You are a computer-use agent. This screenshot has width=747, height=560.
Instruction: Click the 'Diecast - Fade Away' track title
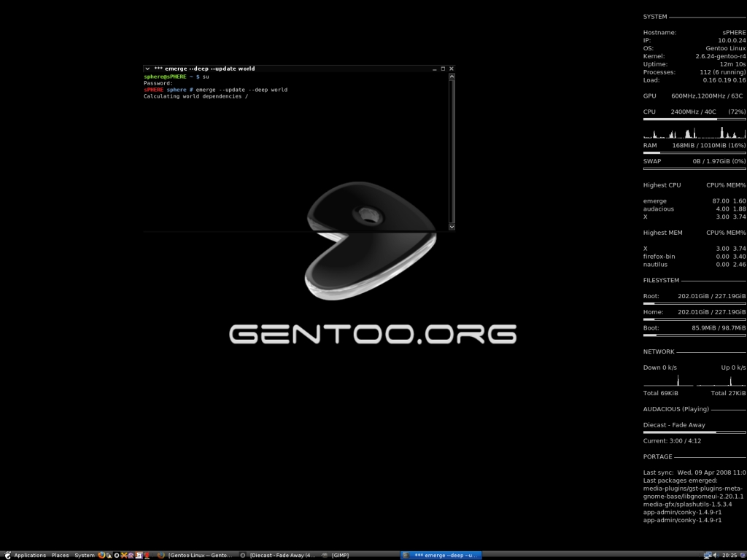click(674, 425)
